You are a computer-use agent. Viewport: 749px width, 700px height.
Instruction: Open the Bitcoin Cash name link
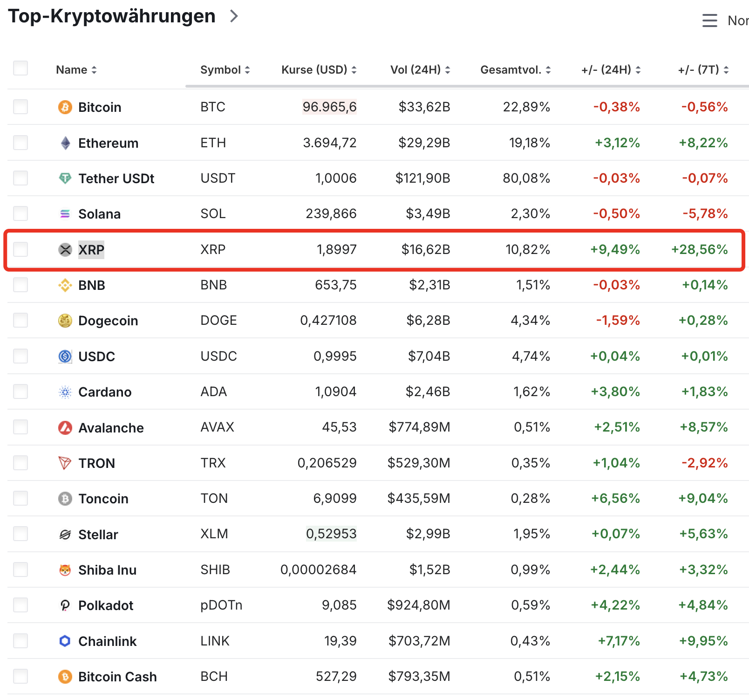[117, 677]
